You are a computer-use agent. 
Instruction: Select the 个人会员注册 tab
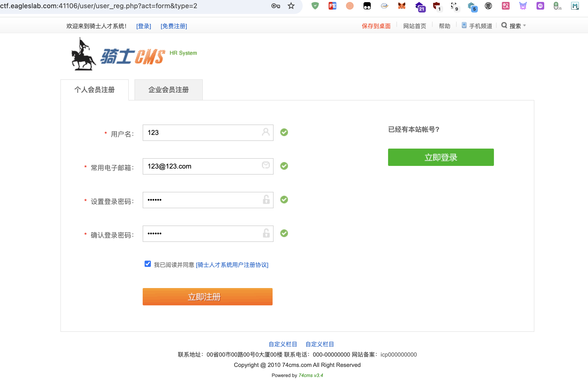pos(94,90)
